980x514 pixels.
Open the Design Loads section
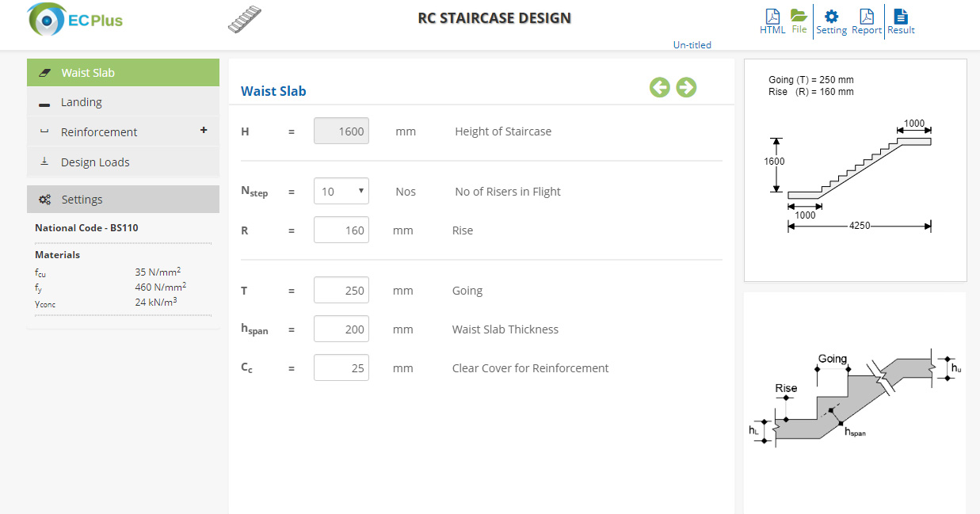pos(123,162)
